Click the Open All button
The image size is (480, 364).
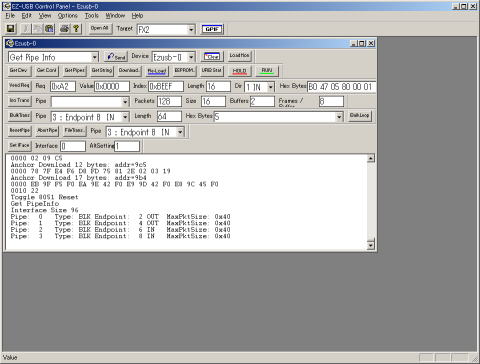pos(100,29)
